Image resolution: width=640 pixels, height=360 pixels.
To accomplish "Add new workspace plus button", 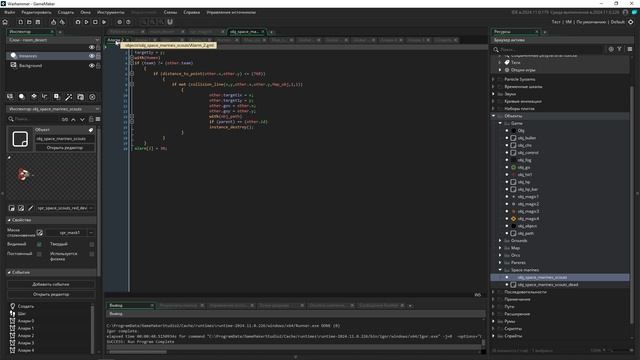I will 271,32.
